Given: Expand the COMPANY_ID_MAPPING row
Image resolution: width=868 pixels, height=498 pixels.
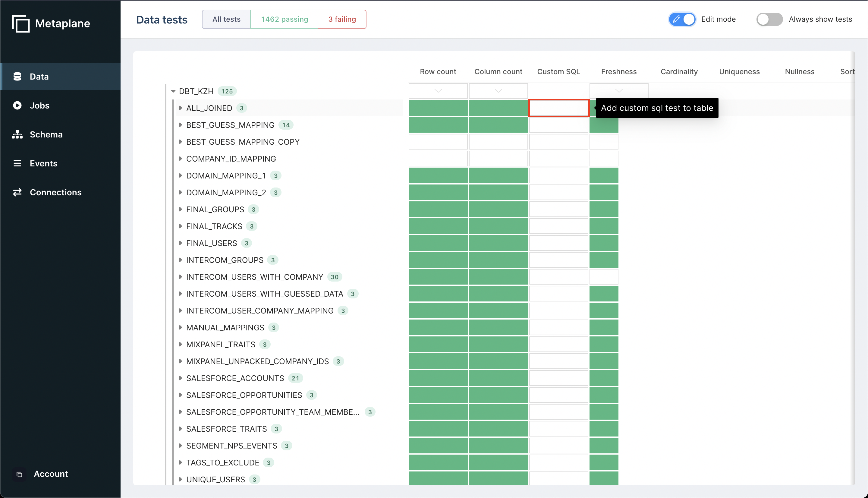Looking at the screenshot, I should click(181, 159).
